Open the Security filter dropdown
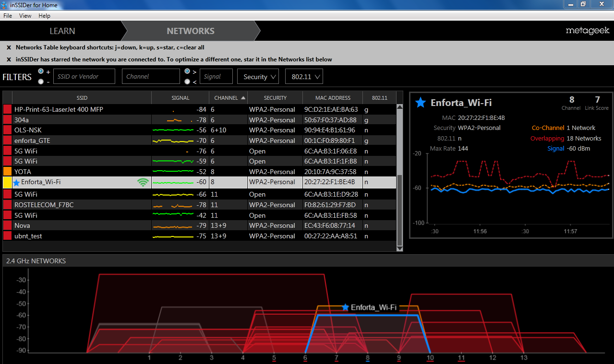614x364 pixels. pos(258,77)
